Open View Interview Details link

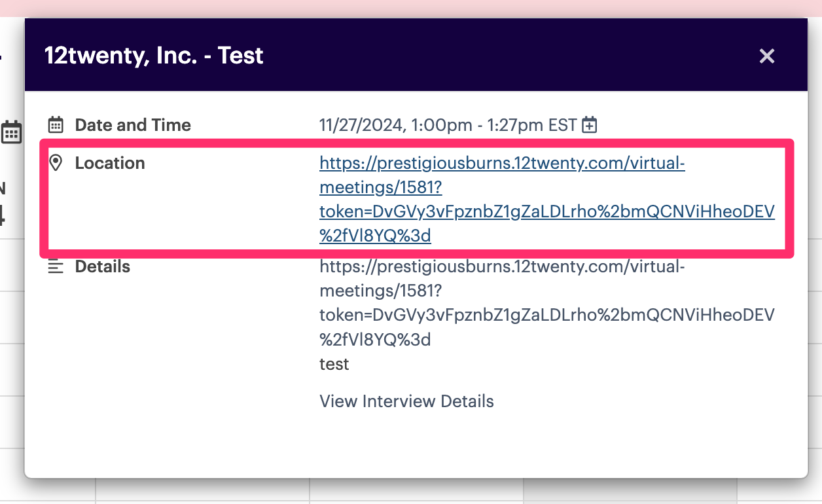(406, 401)
